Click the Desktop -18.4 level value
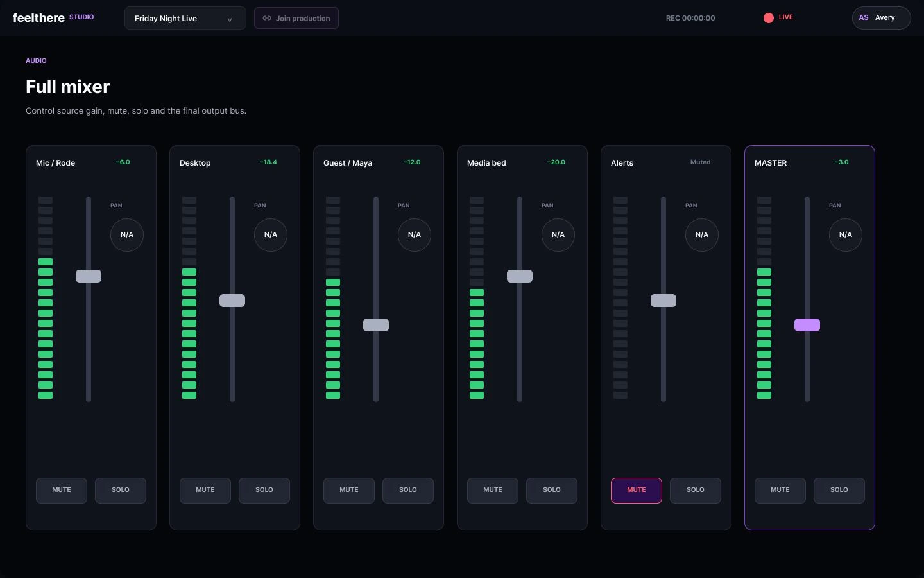 point(268,162)
